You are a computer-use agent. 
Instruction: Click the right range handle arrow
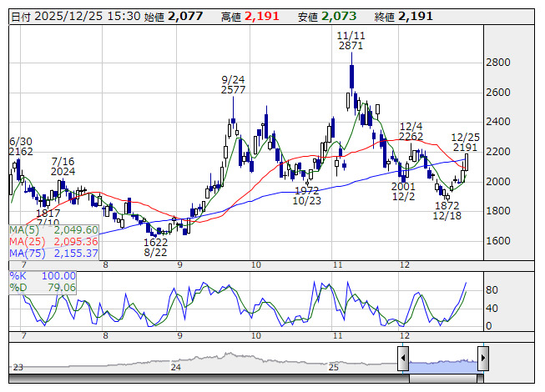pos(482,360)
